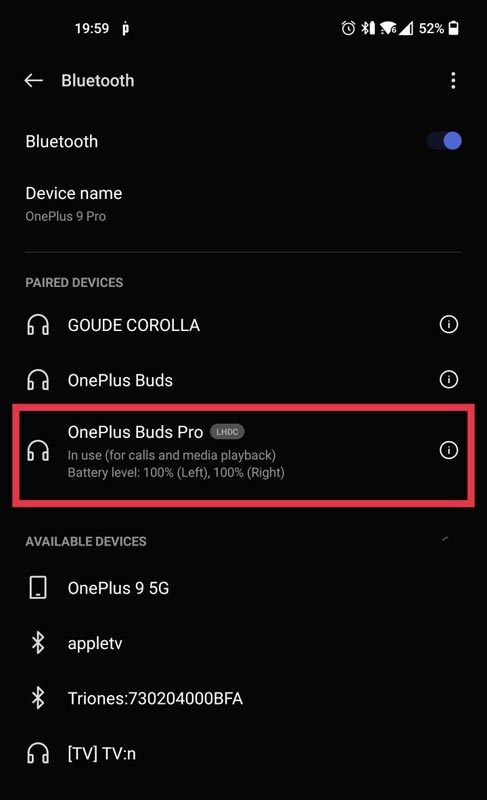Image resolution: width=487 pixels, height=800 pixels.
Task: Tap the headphone icon beside [TV] TV:n
Action: pos(38,753)
